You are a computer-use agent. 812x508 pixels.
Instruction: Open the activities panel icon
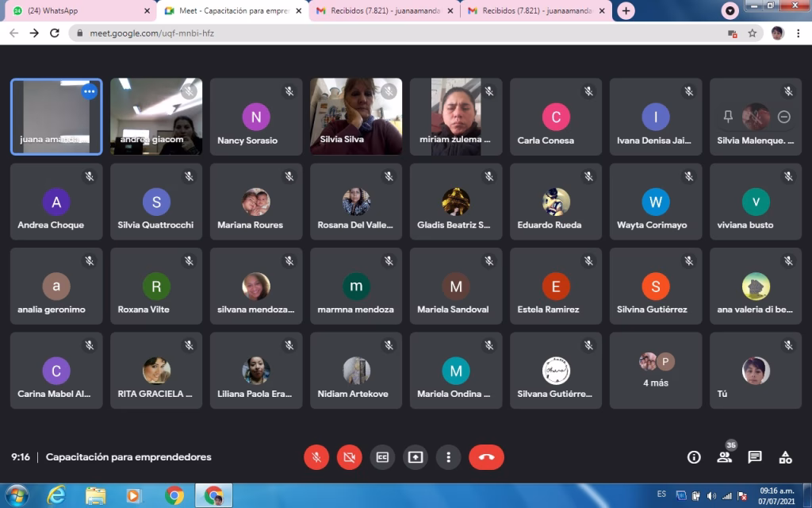pos(785,457)
